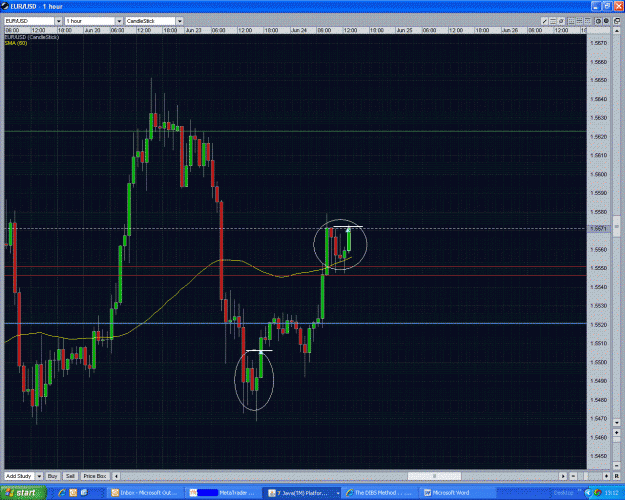
Task: Click the vertical scroll down arrow
Action: 617,422
